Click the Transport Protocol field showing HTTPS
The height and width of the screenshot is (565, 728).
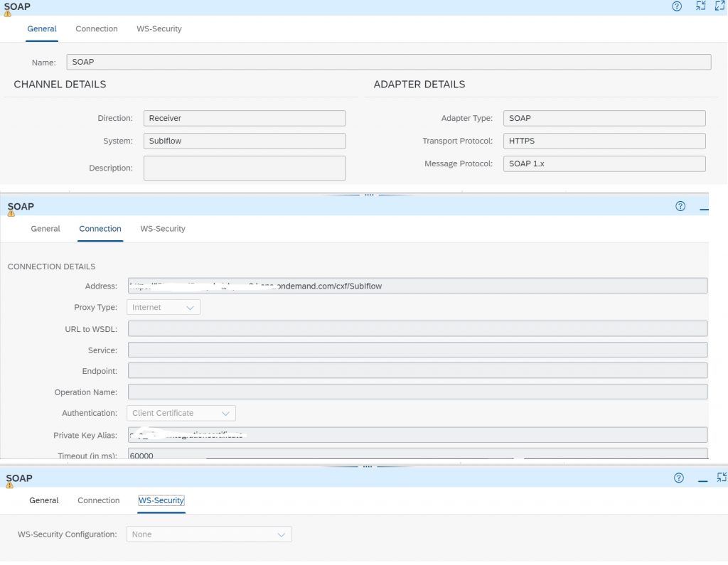604,141
